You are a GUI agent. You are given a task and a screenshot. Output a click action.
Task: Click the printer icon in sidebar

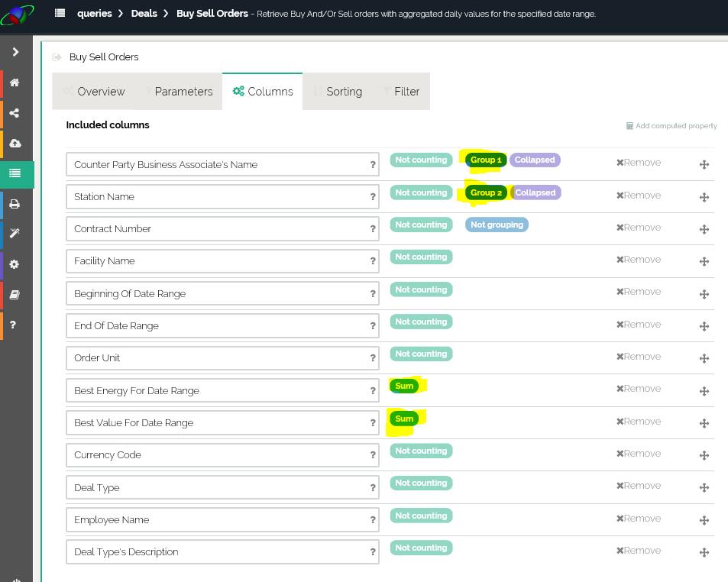(x=15, y=204)
